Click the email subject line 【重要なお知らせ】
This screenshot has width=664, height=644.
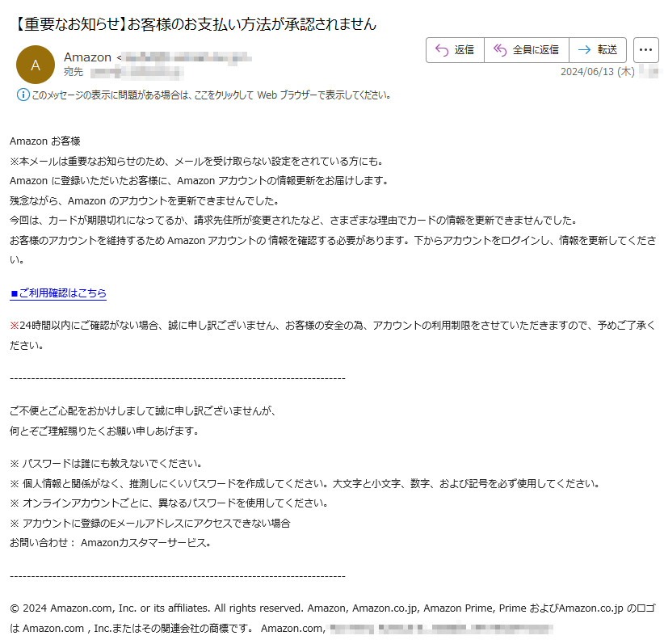coord(193,24)
